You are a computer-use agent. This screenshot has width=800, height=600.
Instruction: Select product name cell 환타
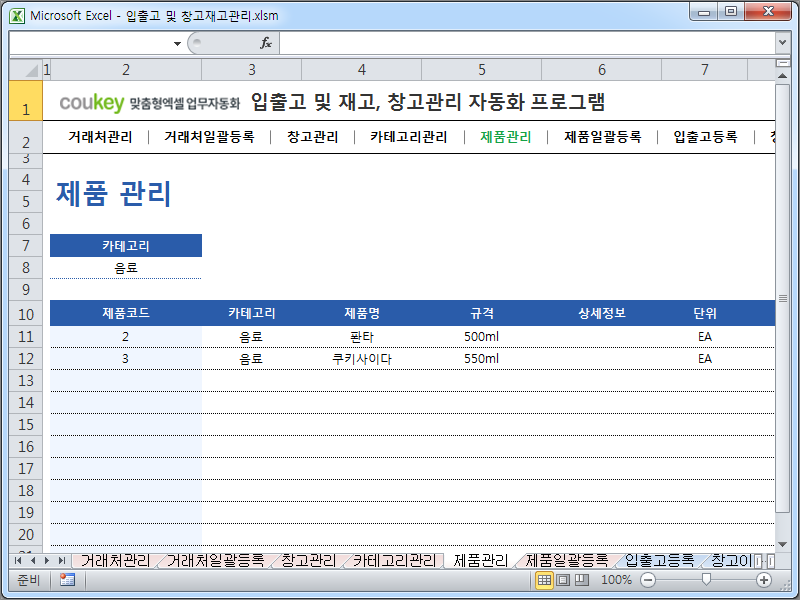click(361, 337)
